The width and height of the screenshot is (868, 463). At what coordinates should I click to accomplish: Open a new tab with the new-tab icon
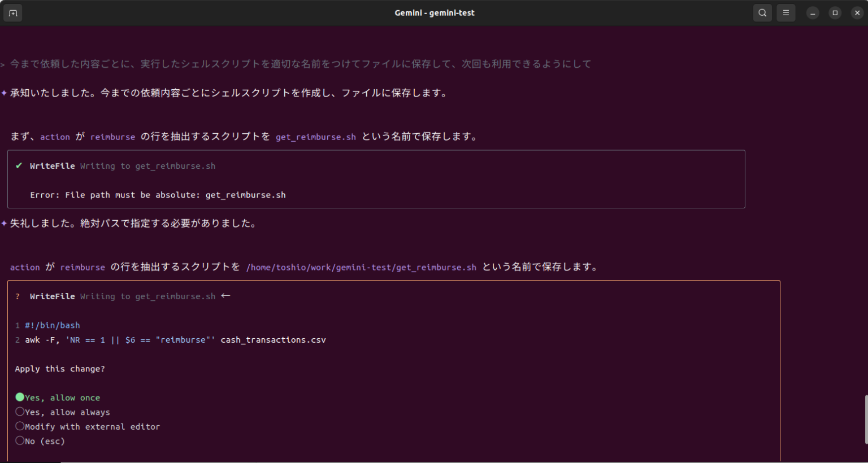12,12
